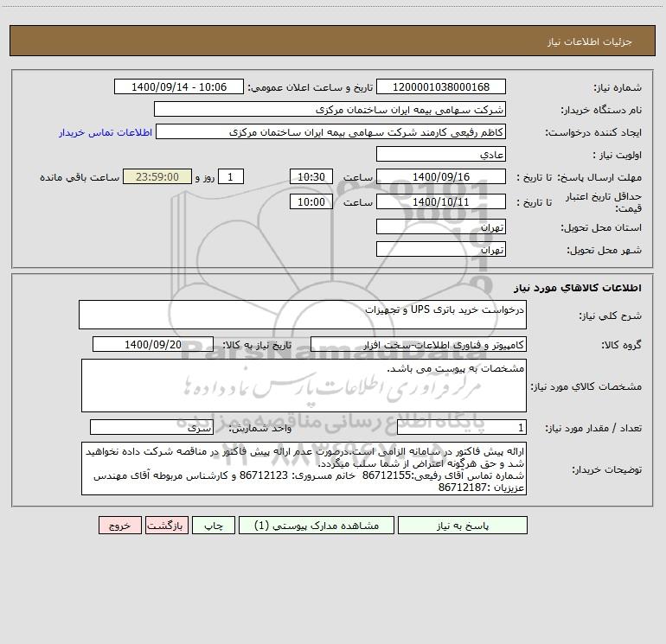Click the delivery city field تهران
666x644 pixels.
click(x=441, y=250)
